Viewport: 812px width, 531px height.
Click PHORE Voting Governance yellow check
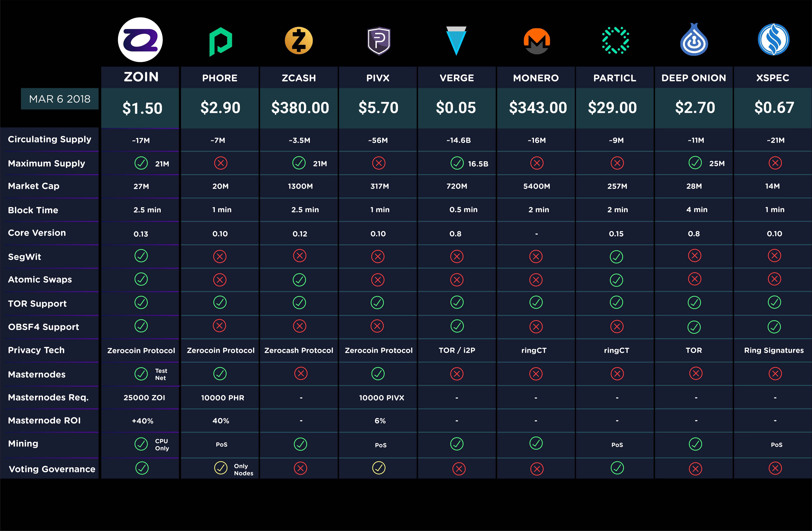[220, 468]
